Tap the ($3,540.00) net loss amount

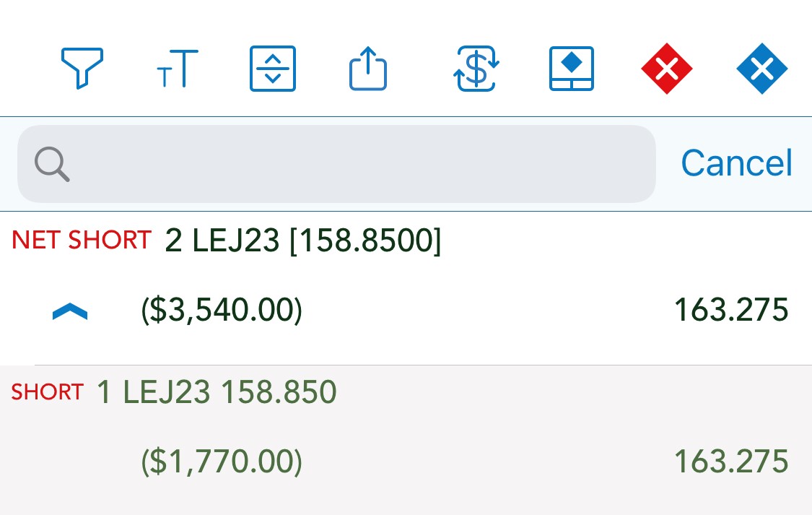[x=222, y=310]
